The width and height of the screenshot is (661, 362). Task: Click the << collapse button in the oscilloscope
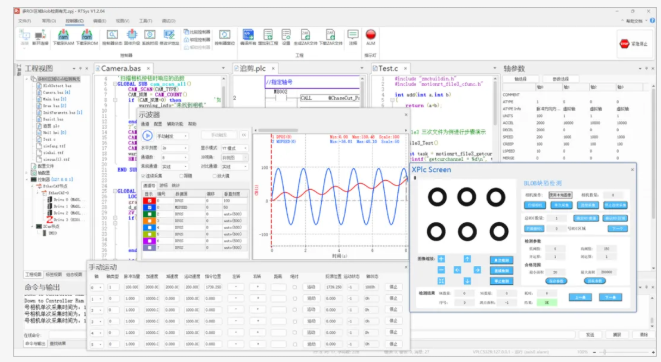coord(244,135)
